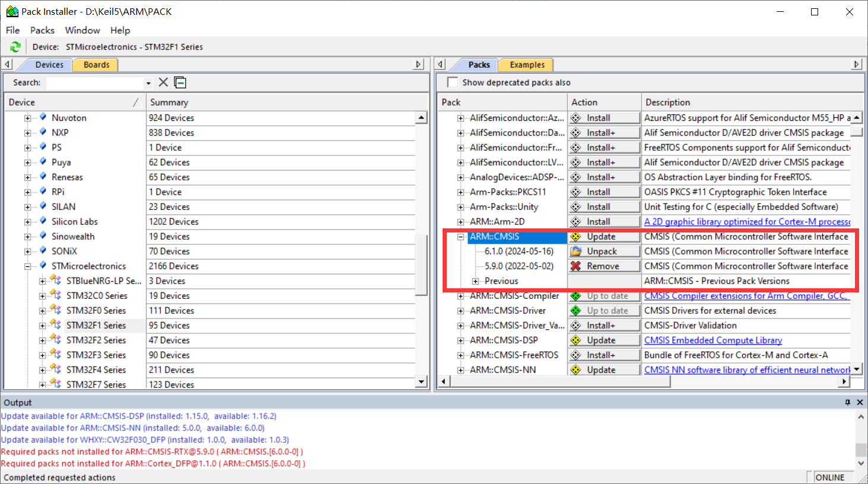
Task: Click the STMicroelectronics vendor diamond icon
Action: (43, 266)
